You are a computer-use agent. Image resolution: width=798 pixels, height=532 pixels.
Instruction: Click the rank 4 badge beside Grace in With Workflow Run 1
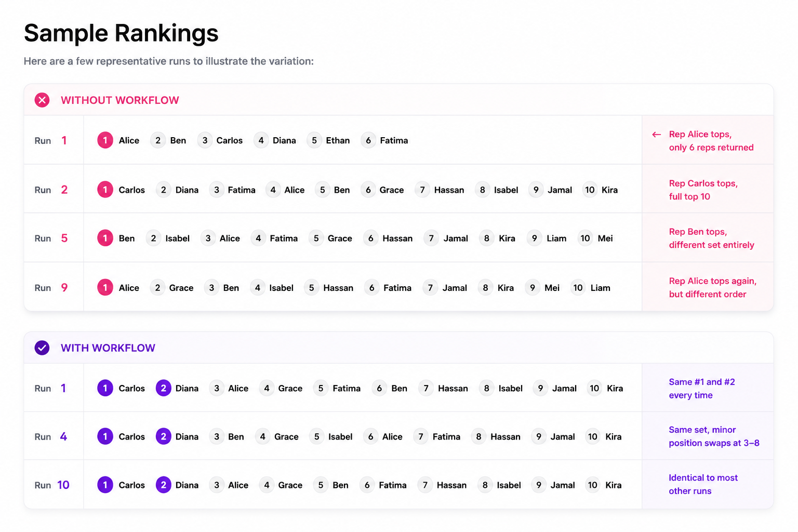pos(267,388)
